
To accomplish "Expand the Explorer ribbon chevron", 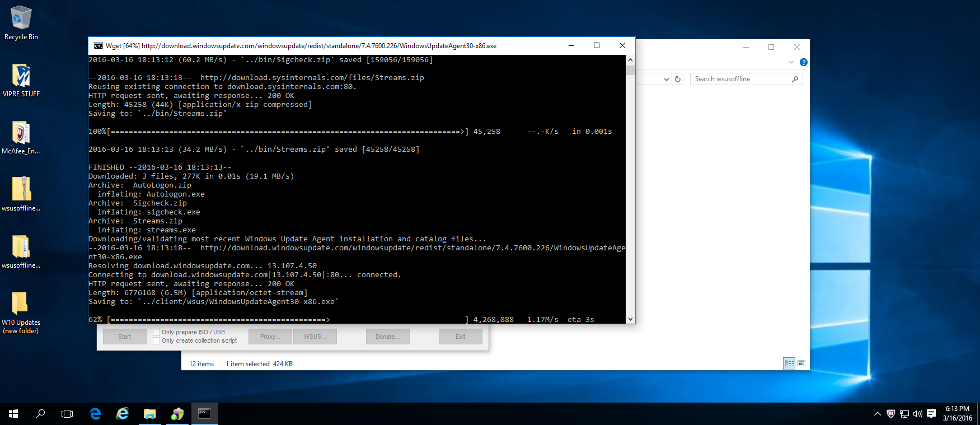I will 791,62.
